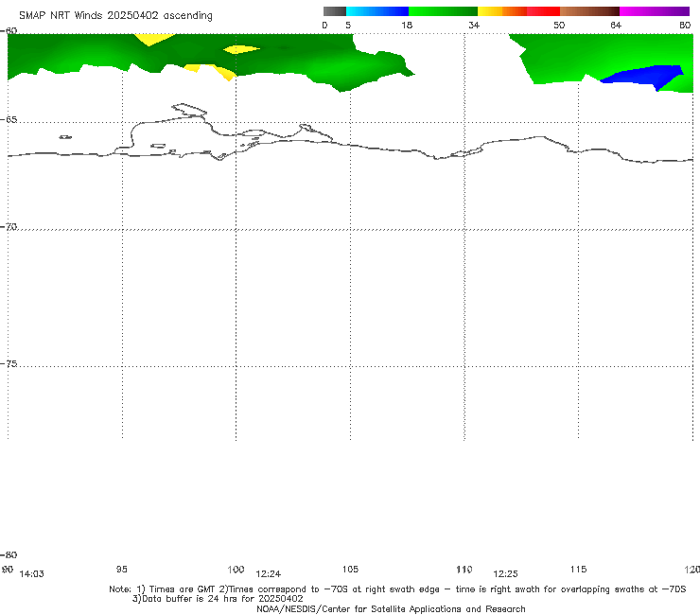The height and width of the screenshot is (615, 700).
Task: Click the swath time '12:24'
Action: point(269,574)
